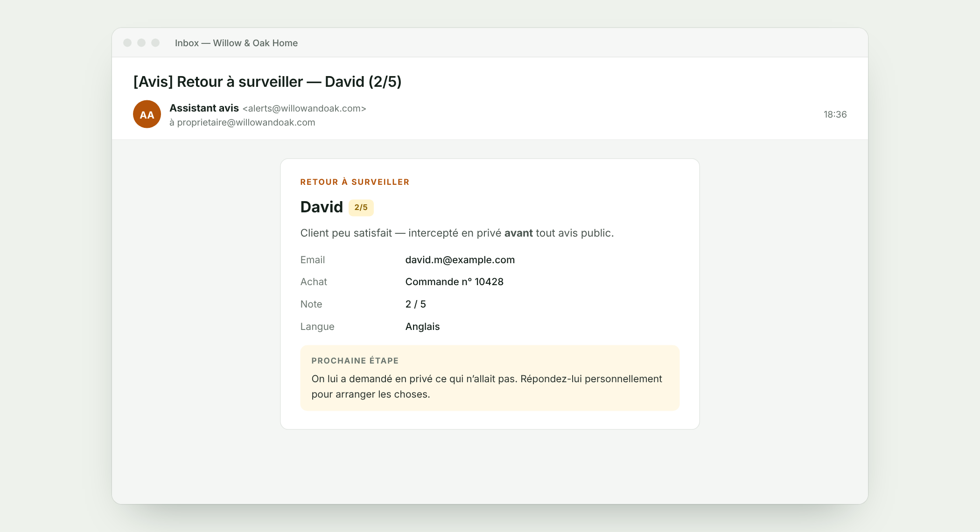
Task: Click the Achat field label
Action: point(314,282)
